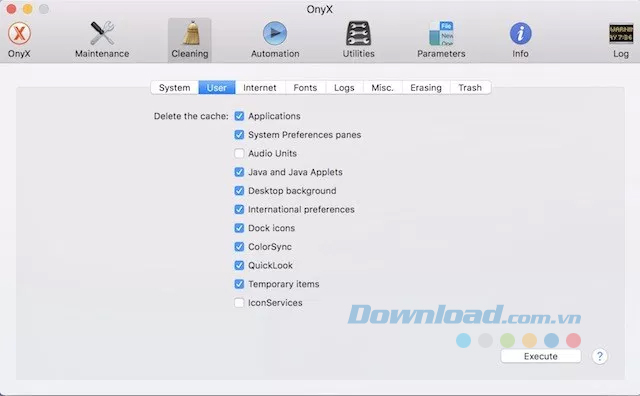The height and width of the screenshot is (396, 640).
Task: Uncheck the QuickLook checkbox
Action: (239, 265)
